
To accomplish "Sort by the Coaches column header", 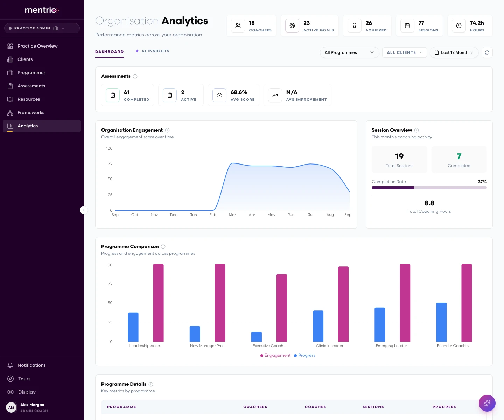I will 315,407.
